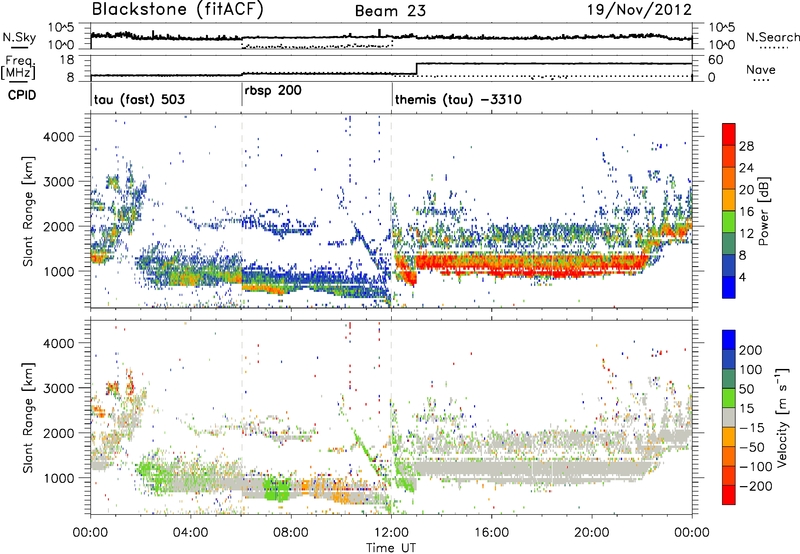800x554 pixels.
Task: Click the 'CPID' row label
Action: [x=22, y=95]
